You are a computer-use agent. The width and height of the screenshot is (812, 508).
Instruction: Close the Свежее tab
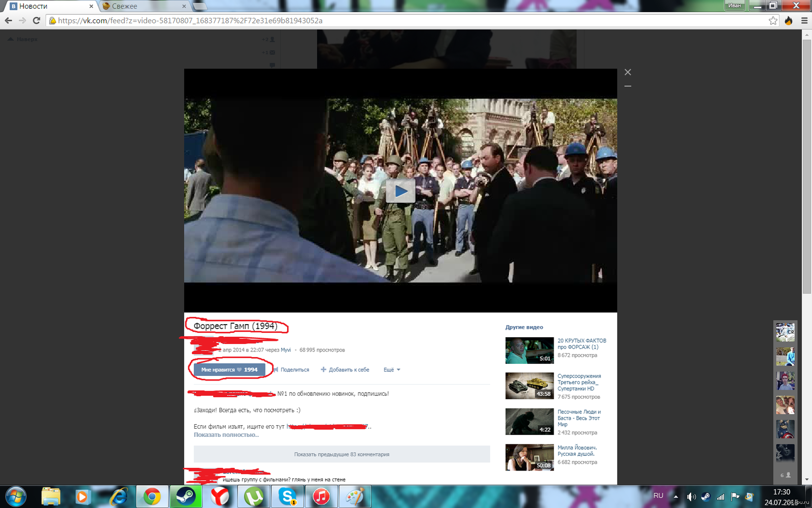pyautogui.click(x=184, y=7)
